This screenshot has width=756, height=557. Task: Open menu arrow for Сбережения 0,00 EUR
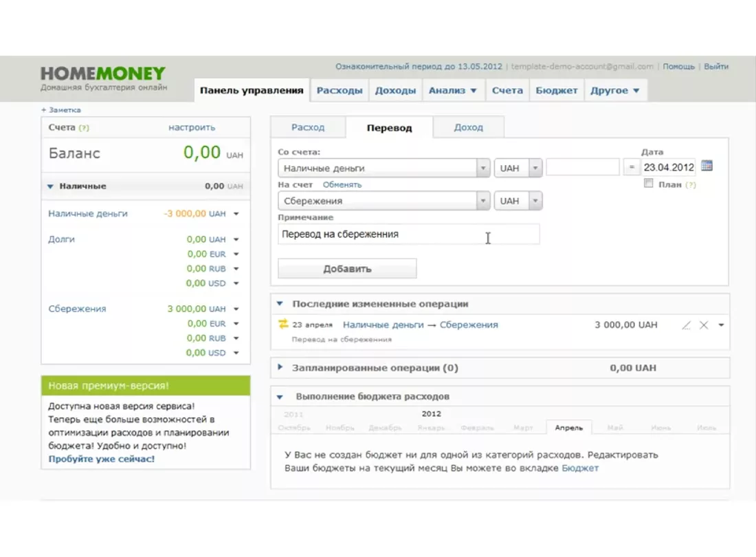click(x=236, y=324)
